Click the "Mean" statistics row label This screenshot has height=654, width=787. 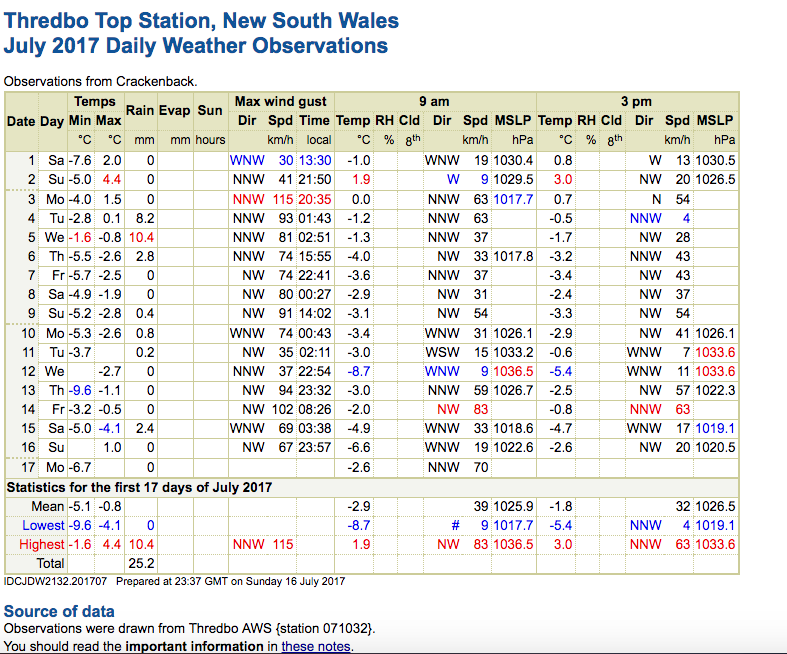pos(50,506)
